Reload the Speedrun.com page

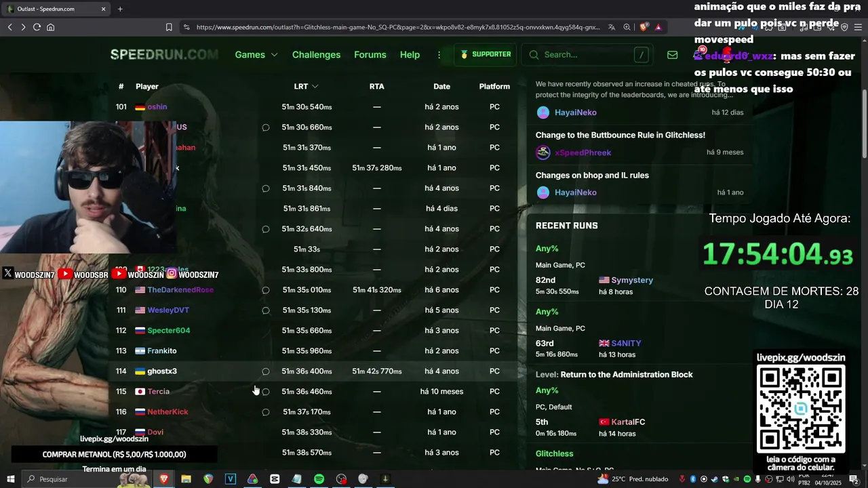[37, 27]
